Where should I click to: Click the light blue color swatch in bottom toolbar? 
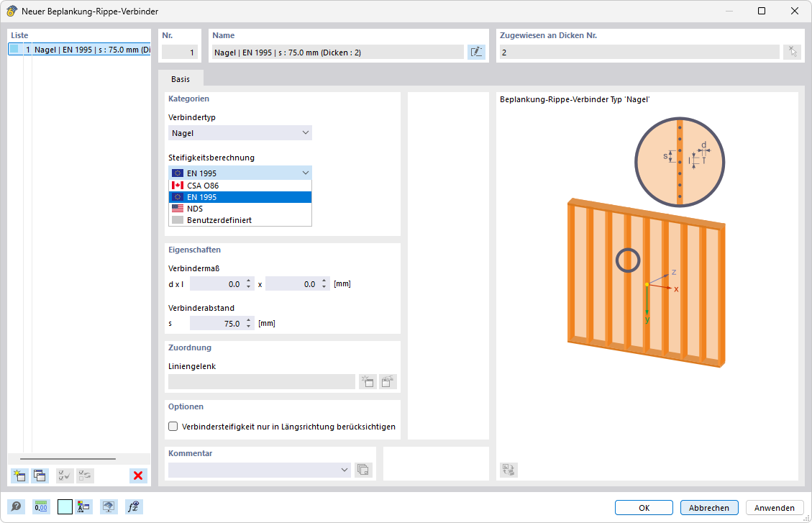[65, 507]
